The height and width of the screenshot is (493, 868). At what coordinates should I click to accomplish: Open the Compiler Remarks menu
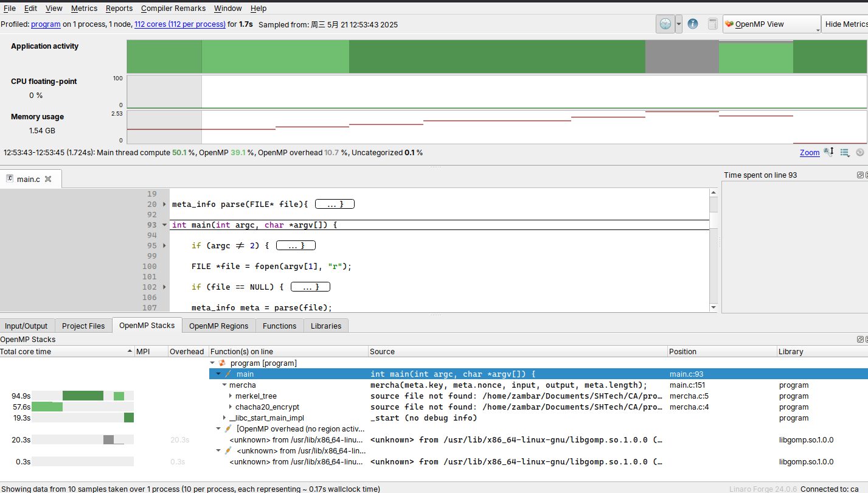(x=173, y=9)
